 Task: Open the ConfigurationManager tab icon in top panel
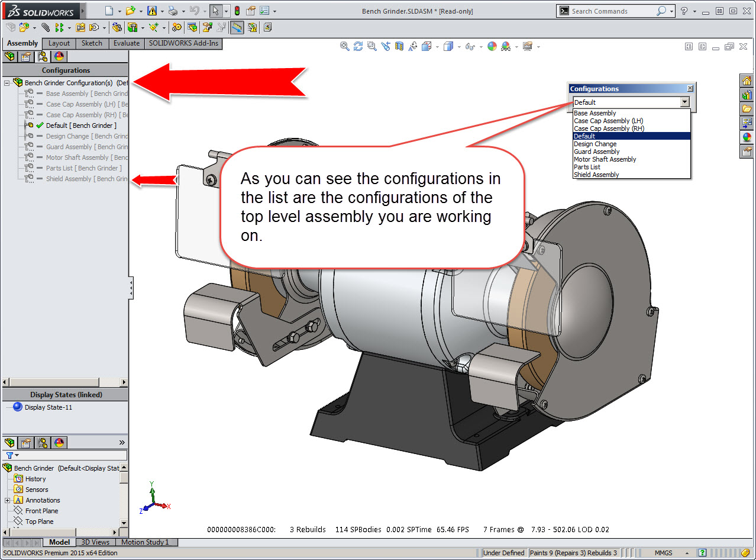(x=42, y=57)
